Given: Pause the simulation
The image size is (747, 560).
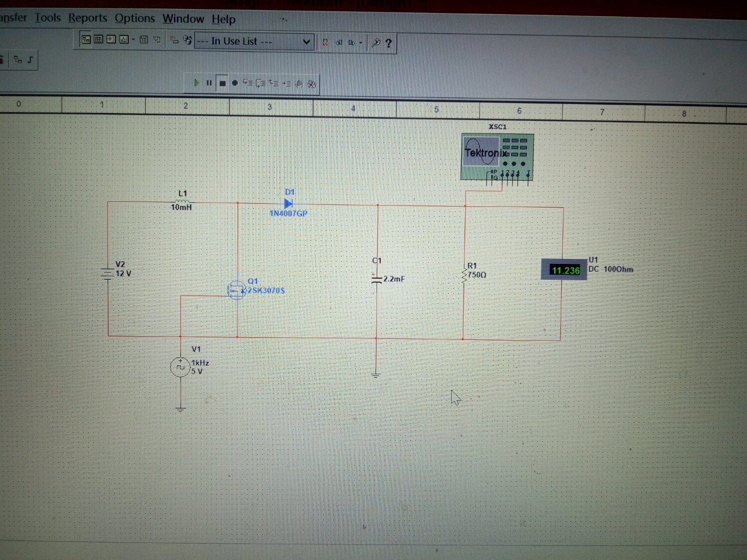Looking at the screenshot, I should click(209, 83).
